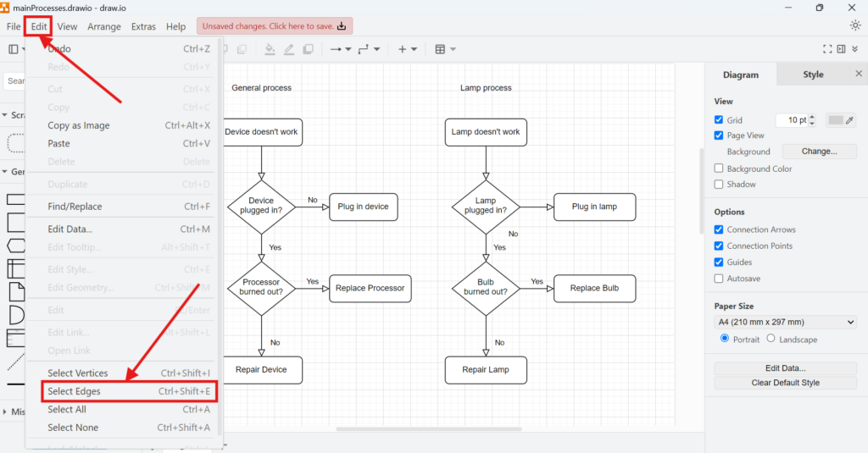The image size is (868, 453).
Task: Click the fill color bucket icon
Action: coord(270,50)
